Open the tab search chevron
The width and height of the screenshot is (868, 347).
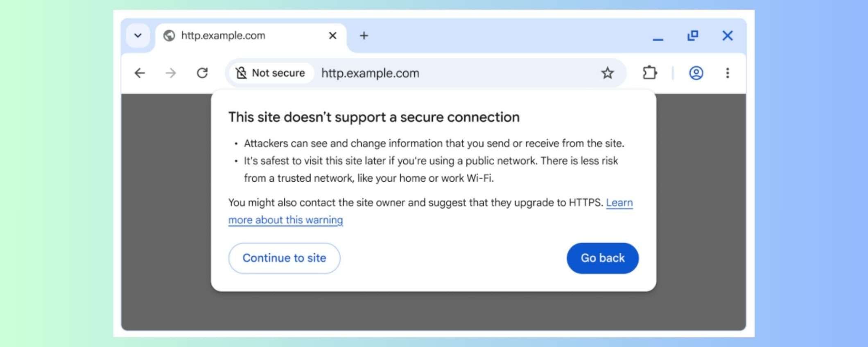pos(138,36)
